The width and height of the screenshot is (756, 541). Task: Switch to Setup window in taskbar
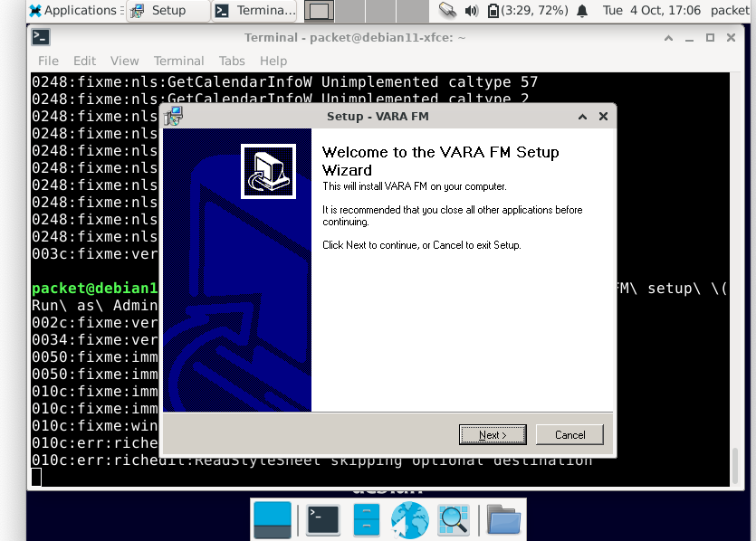168,11
